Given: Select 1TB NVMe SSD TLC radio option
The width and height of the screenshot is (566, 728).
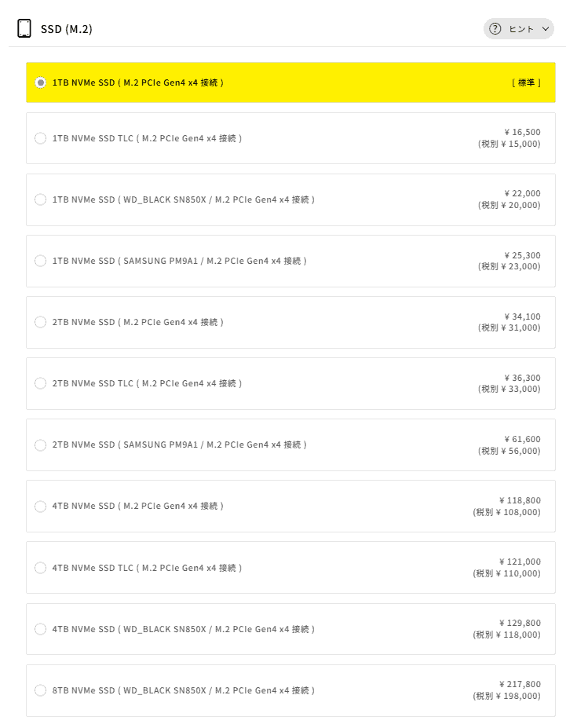Looking at the screenshot, I should click(x=41, y=138).
